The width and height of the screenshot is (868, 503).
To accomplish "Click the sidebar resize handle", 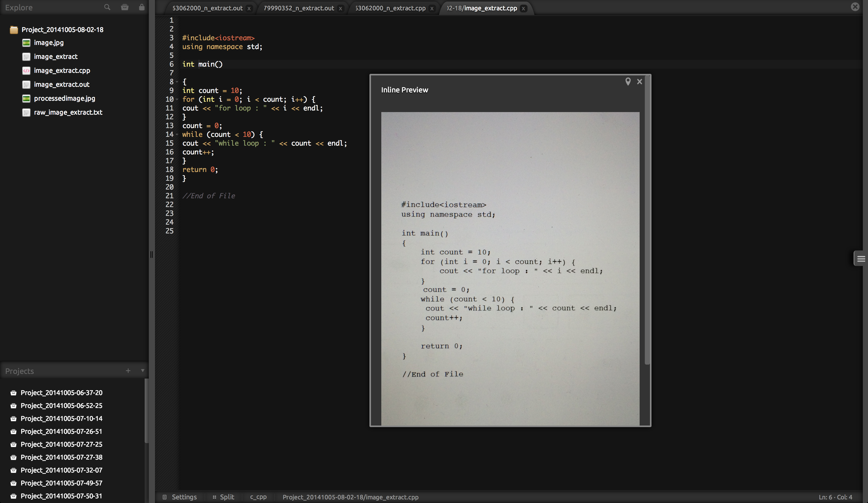I will [x=152, y=255].
